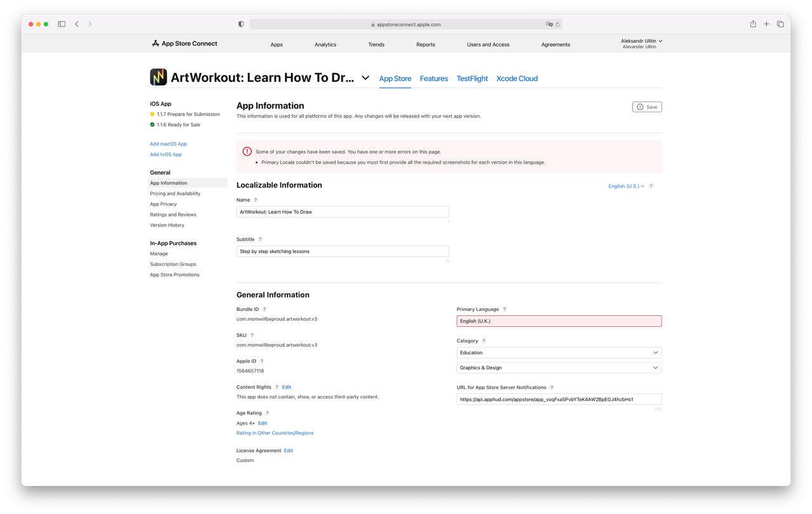
Task: Click the Subtitle input field
Action: (x=343, y=251)
